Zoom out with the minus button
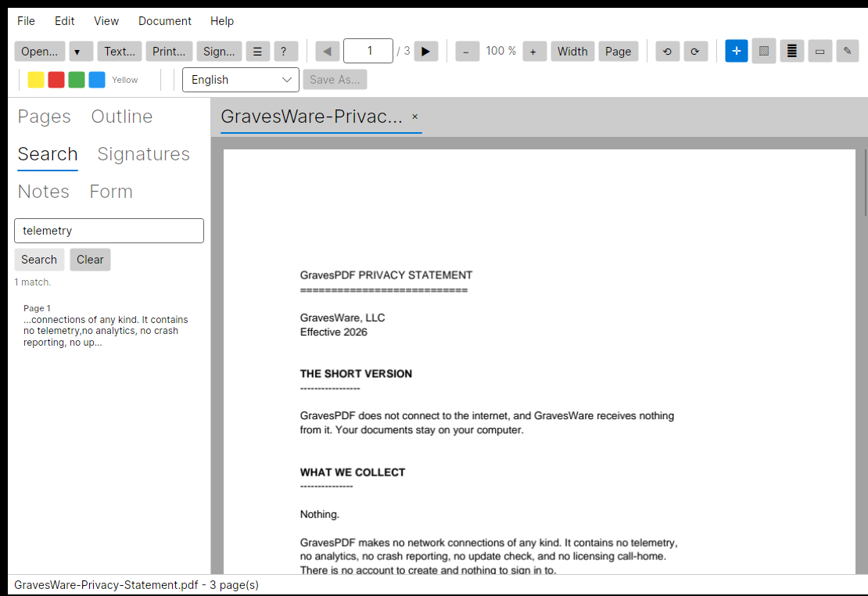 pyautogui.click(x=467, y=52)
